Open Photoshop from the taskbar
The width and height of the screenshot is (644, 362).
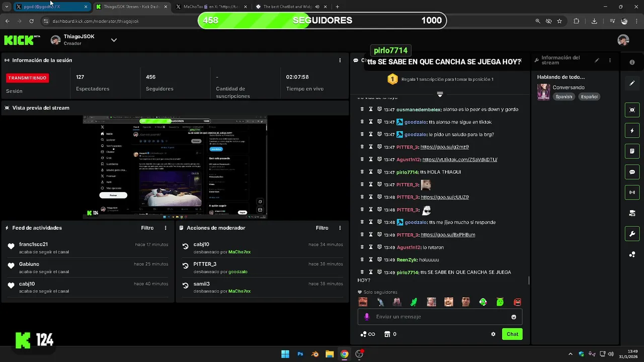pos(300,354)
